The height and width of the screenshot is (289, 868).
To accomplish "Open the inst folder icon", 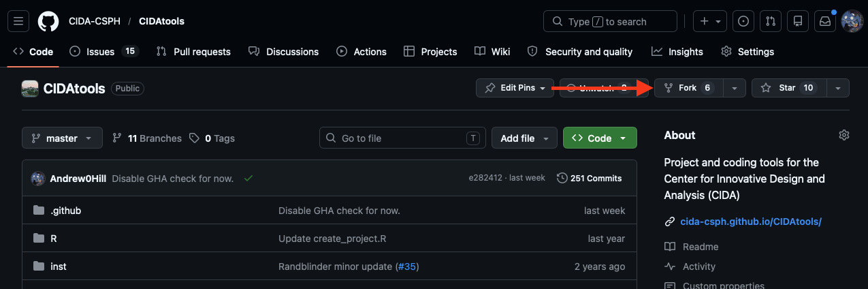I will pos(39,267).
